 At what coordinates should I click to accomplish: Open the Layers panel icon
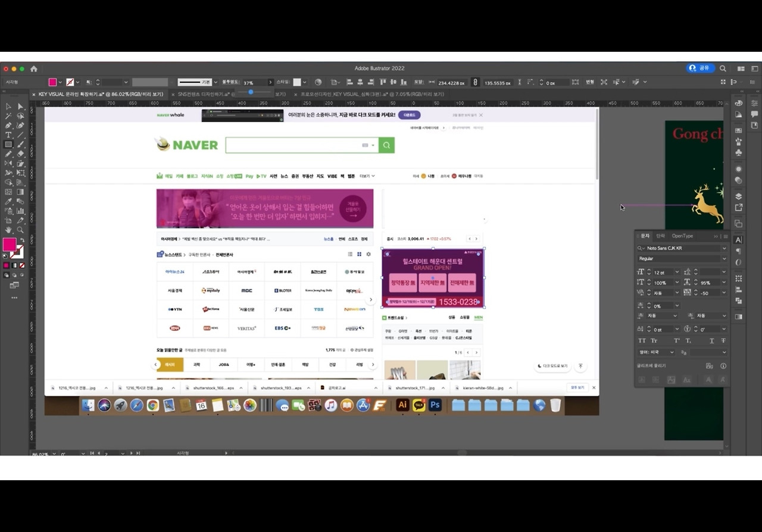point(739,196)
